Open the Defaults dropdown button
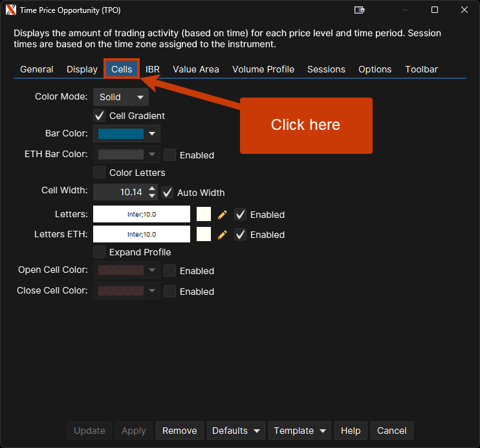 [x=236, y=431]
